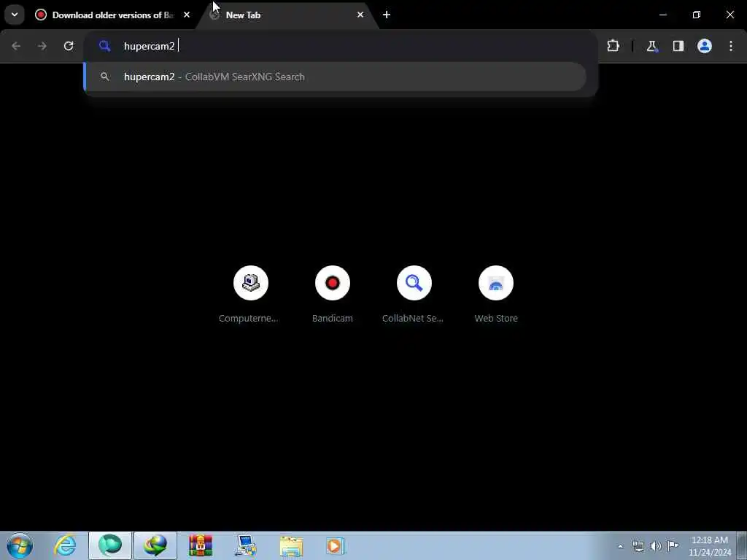Screen dimensions: 747x560
Task: Open WinRAR from the taskbar
Action: tap(201, 545)
